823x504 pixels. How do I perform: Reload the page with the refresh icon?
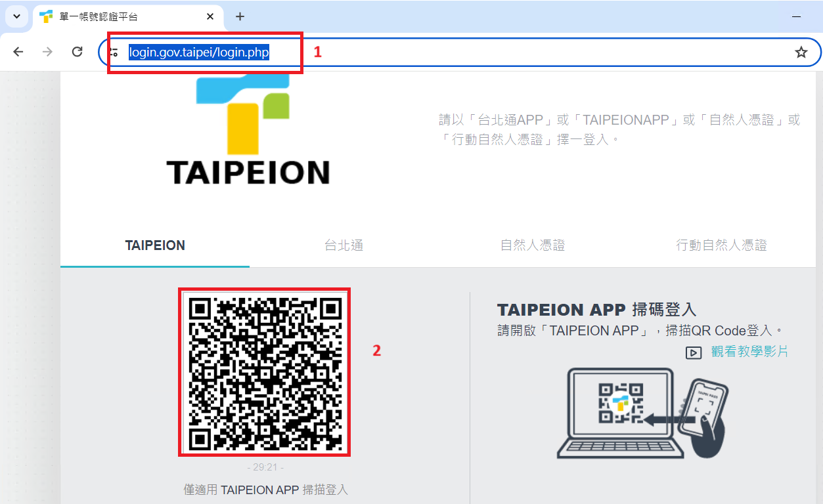point(77,52)
